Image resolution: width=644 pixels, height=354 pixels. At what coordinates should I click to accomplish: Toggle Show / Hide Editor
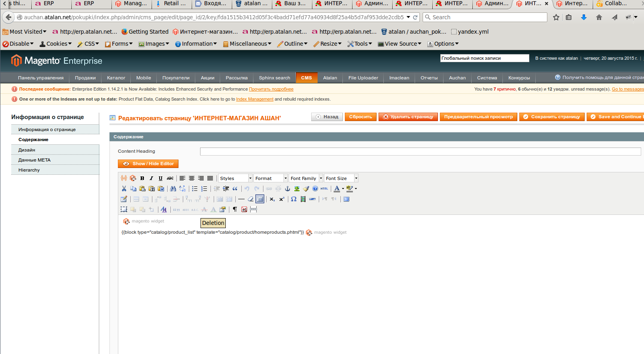148,164
